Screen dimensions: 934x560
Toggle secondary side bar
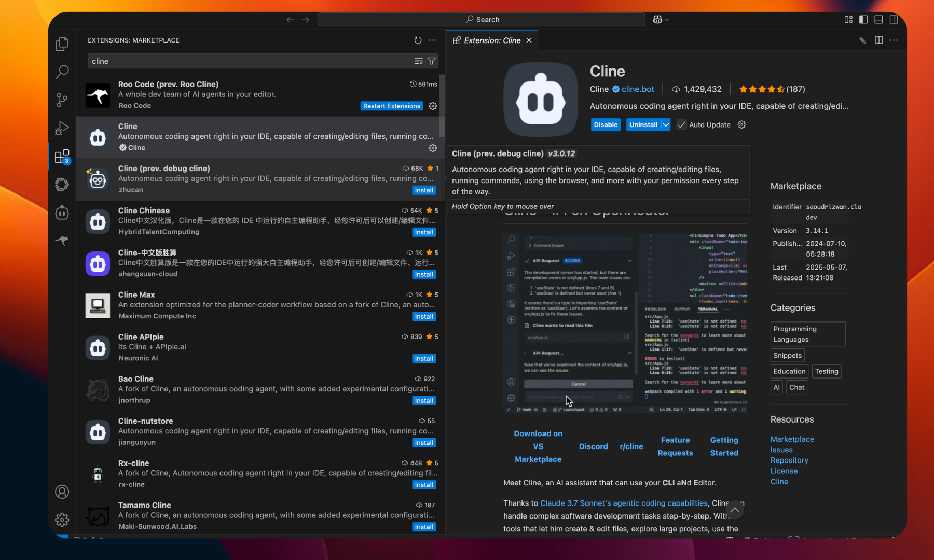(x=894, y=19)
